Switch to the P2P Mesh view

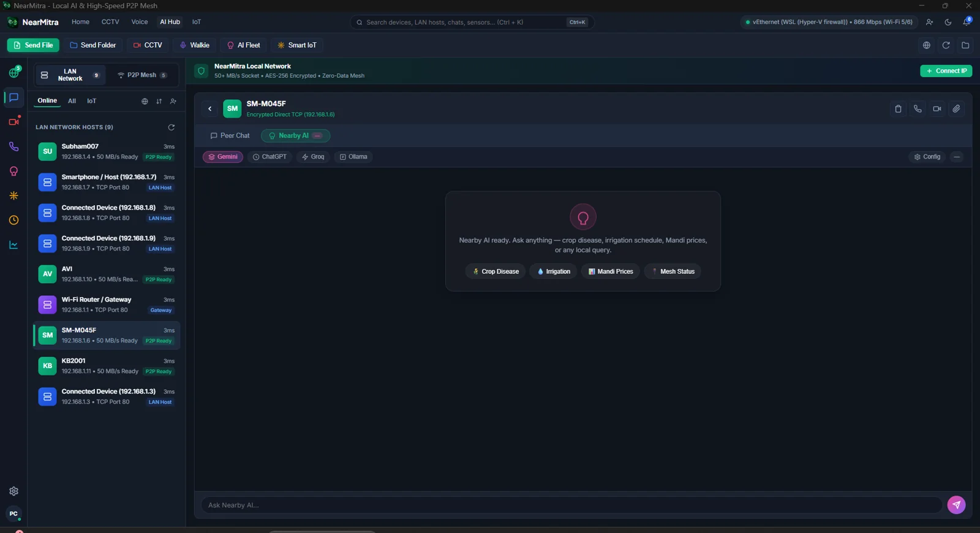click(x=142, y=75)
